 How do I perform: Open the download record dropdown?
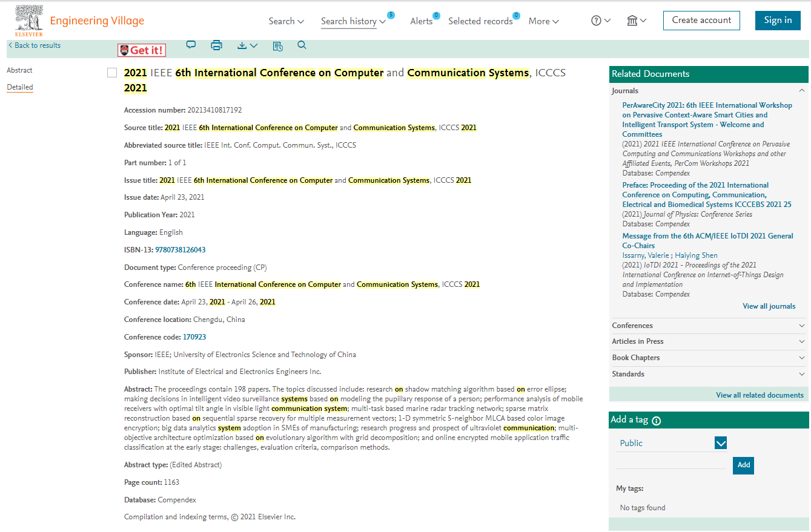coord(247,45)
